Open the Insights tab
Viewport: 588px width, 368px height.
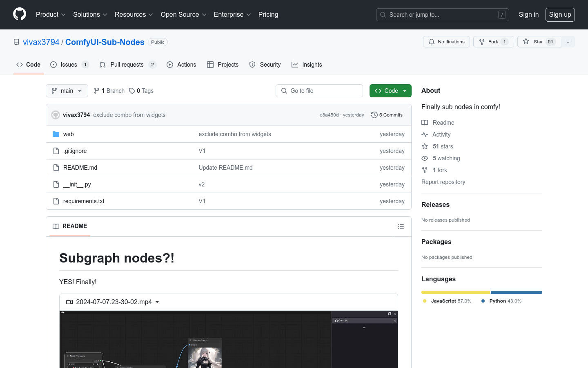click(x=307, y=65)
